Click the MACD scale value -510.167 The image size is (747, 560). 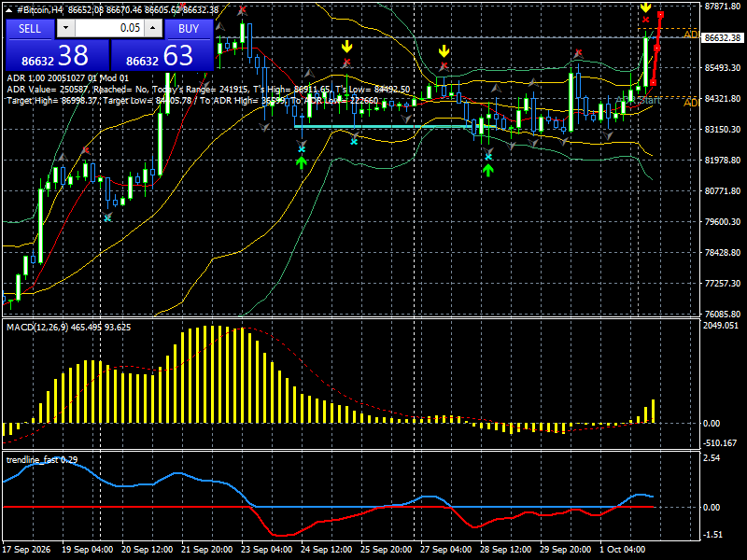pyautogui.click(x=720, y=443)
